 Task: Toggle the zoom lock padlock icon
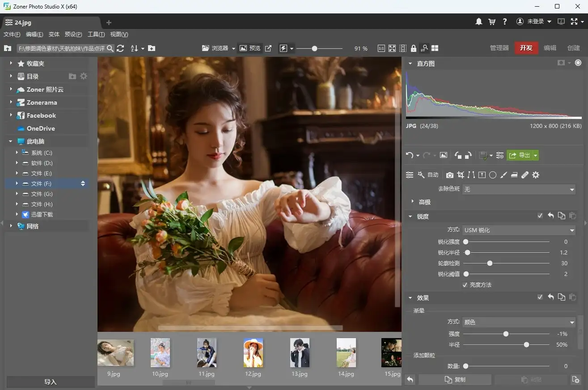tap(414, 48)
